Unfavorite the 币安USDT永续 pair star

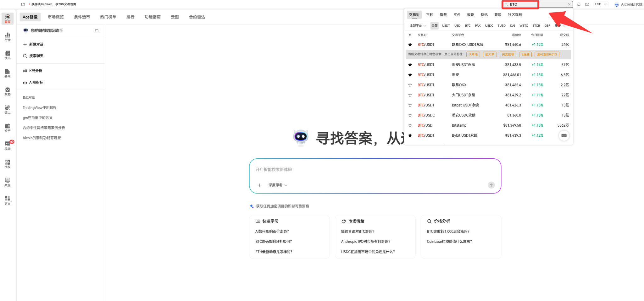pyautogui.click(x=410, y=65)
